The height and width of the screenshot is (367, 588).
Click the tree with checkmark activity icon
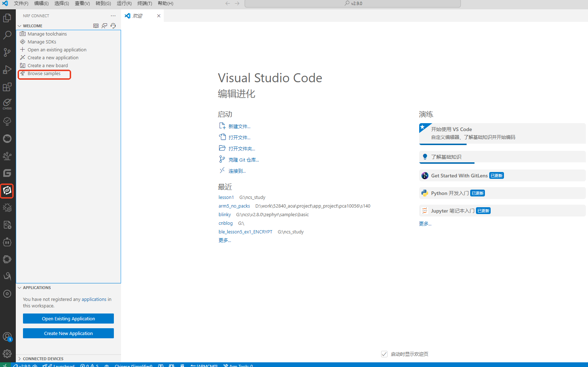pyautogui.click(x=7, y=121)
